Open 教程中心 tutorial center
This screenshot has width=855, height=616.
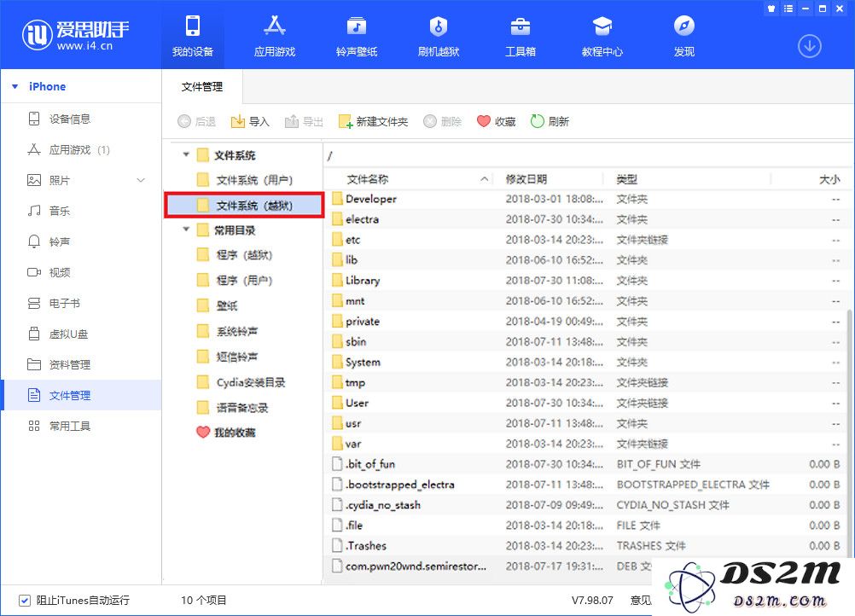(x=602, y=36)
